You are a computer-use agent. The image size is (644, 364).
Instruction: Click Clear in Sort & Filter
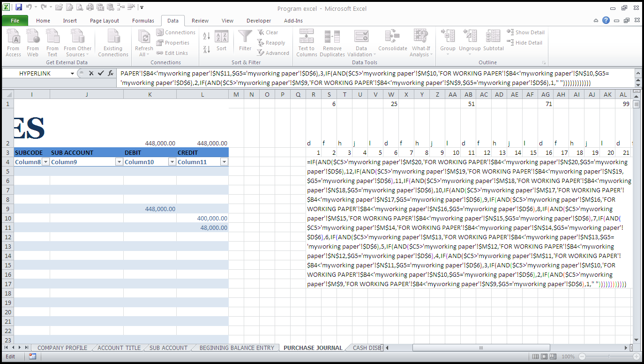[268, 32]
